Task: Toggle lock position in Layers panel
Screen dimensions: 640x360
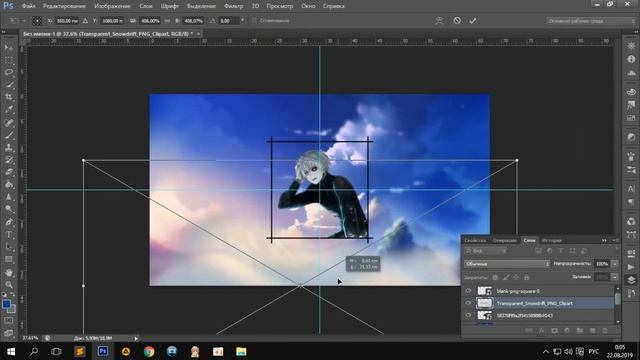Action: pyautogui.click(x=516, y=277)
